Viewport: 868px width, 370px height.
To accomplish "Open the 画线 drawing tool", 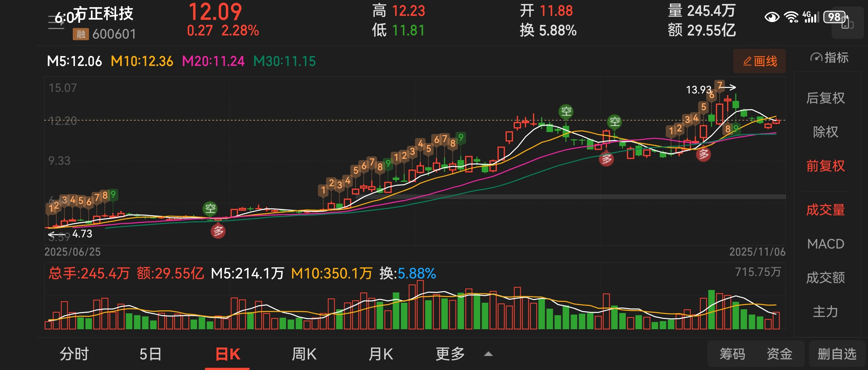I will [x=759, y=61].
